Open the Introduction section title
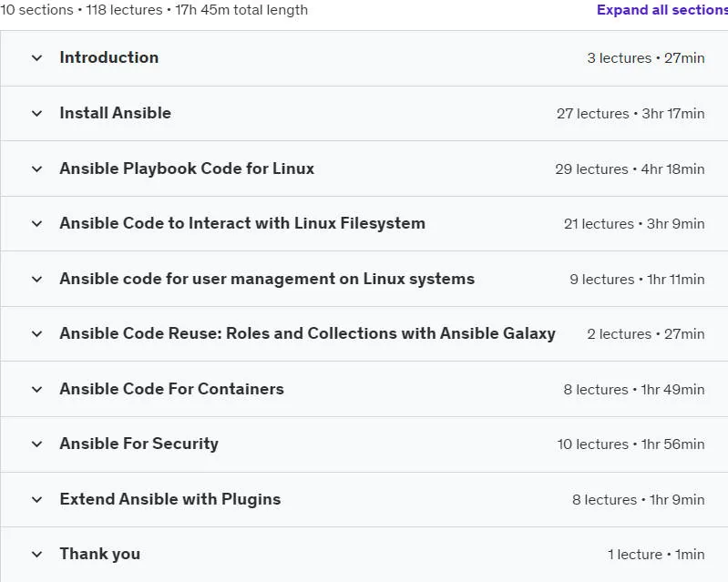728x582 pixels. tap(109, 57)
